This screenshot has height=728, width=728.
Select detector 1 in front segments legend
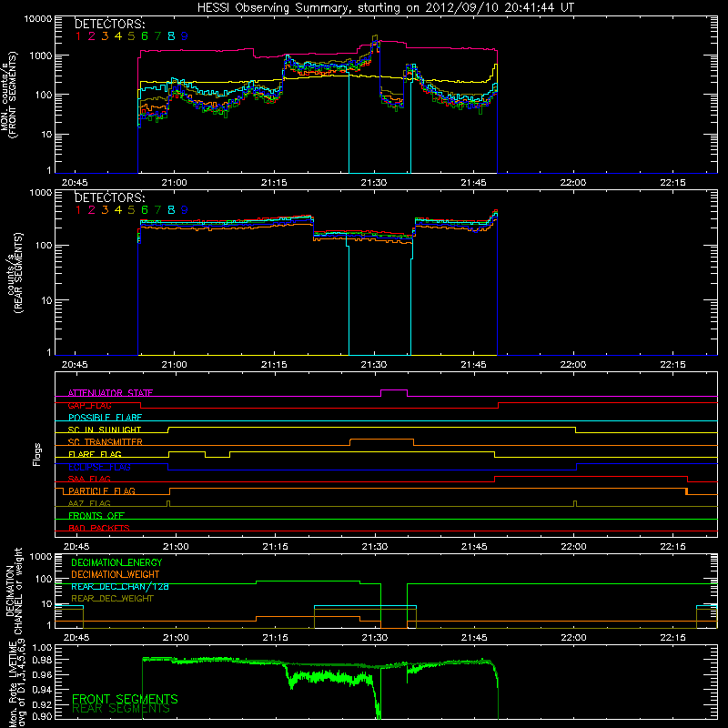(x=78, y=35)
